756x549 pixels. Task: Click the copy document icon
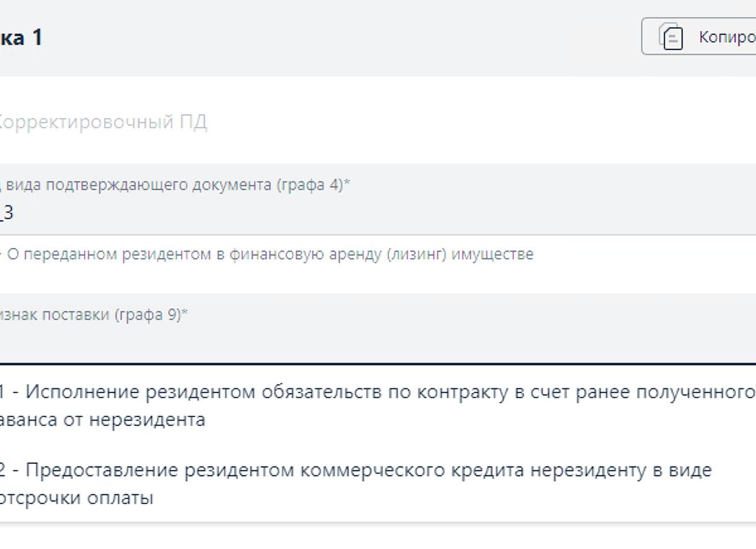[672, 37]
